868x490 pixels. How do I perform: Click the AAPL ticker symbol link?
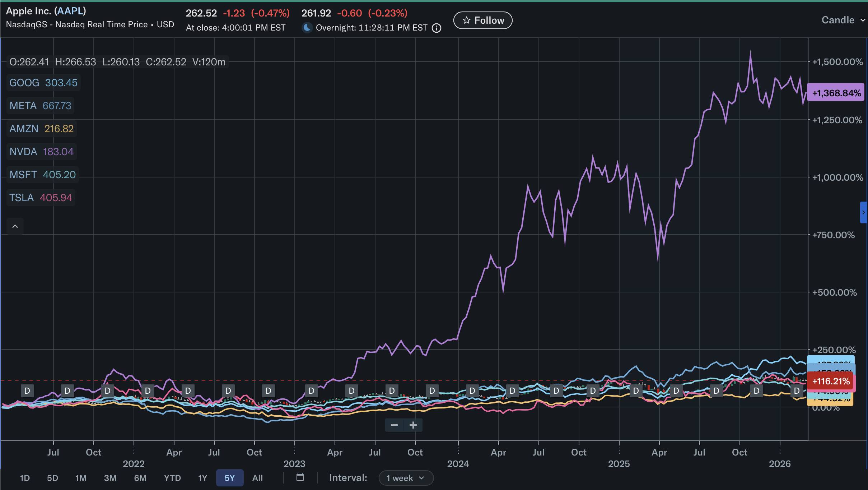(70, 11)
